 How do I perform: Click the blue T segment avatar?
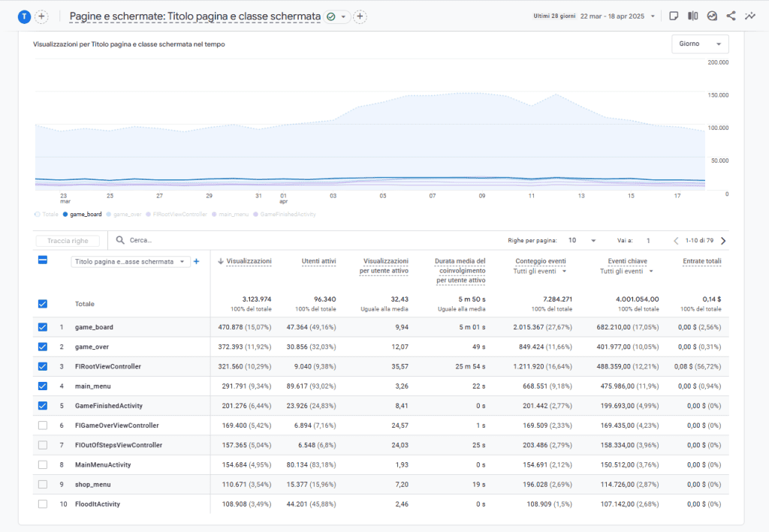(24, 17)
